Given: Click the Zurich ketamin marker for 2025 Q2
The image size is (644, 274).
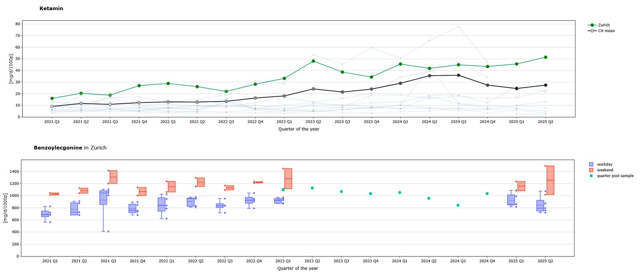Looking at the screenshot, I should pos(545,57).
